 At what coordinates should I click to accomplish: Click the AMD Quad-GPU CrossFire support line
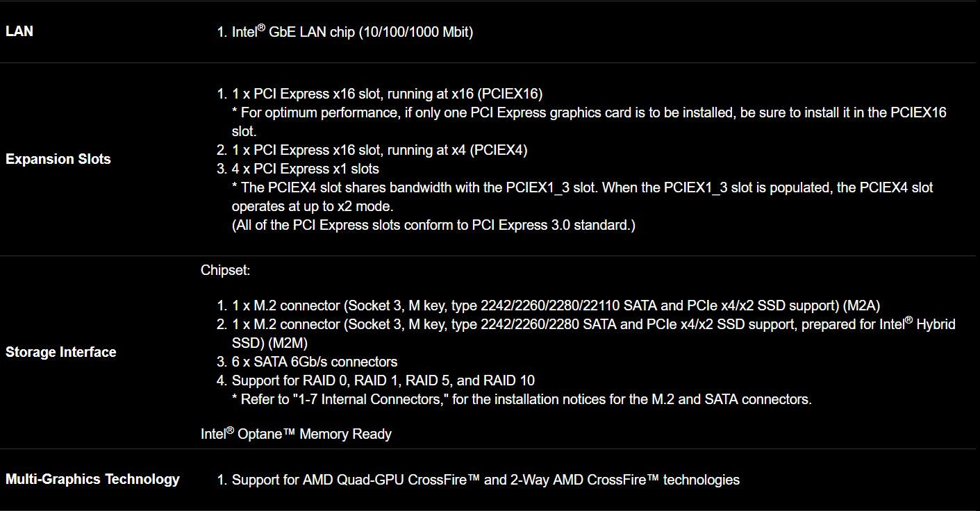pos(485,480)
